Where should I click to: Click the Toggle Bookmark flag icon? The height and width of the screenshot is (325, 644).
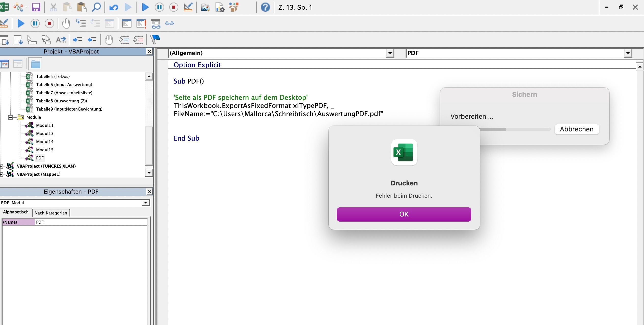click(155, 39)
